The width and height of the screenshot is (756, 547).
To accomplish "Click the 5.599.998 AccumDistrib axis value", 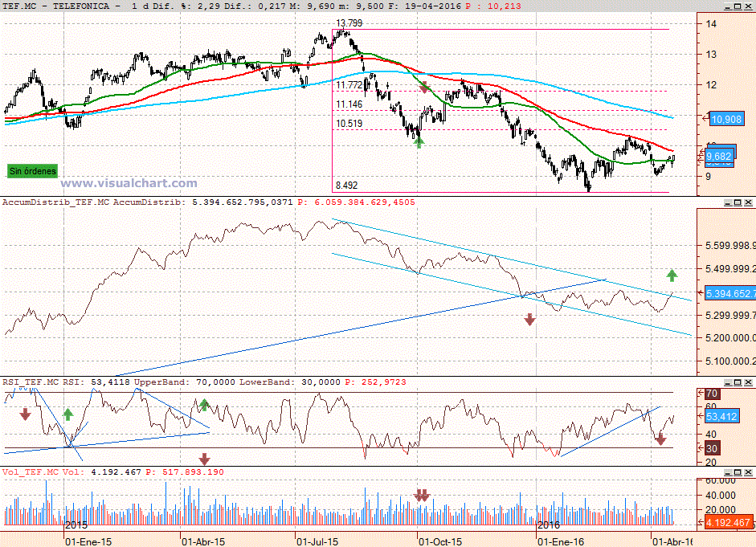I will pyautogui.click(x=730, y=246).
